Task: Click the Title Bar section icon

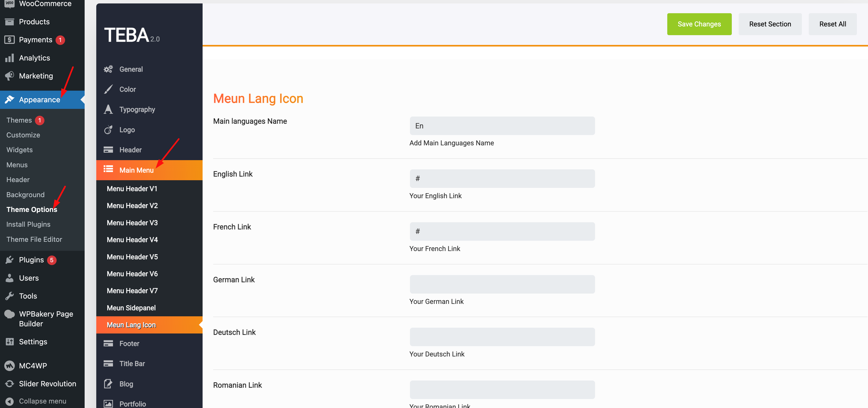Action: [108, 364]
